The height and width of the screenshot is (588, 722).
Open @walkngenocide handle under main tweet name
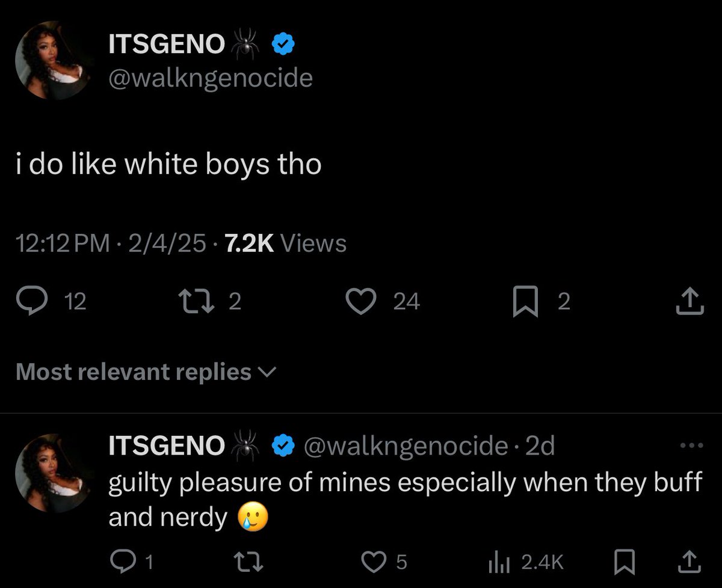(x=211, y=78)
